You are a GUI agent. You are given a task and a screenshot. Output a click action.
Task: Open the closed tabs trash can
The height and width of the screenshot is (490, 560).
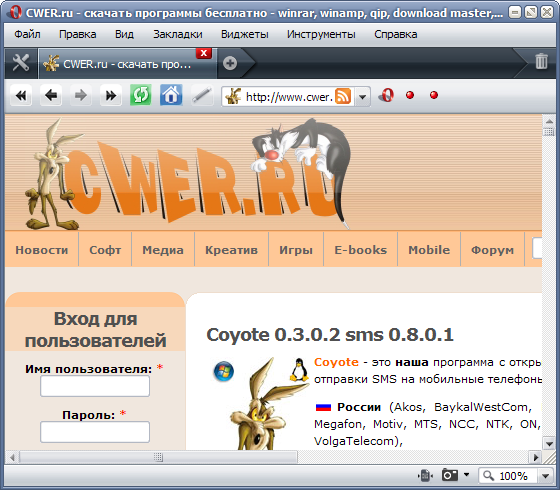(541, 61)
